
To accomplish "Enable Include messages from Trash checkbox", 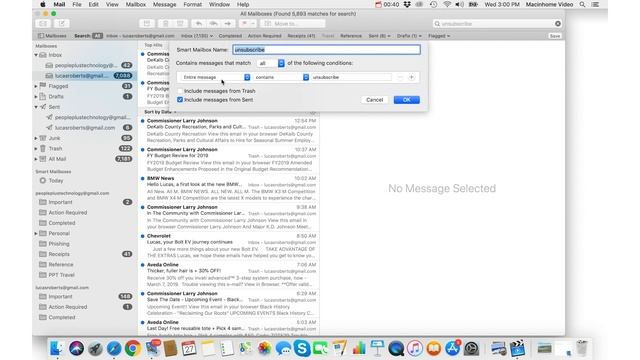I will click(x=180, y=91).
